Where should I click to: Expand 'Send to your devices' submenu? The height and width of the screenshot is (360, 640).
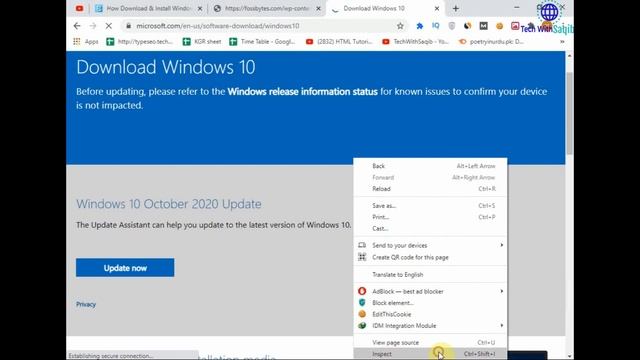pyautogui.click(x=430, y=245)
